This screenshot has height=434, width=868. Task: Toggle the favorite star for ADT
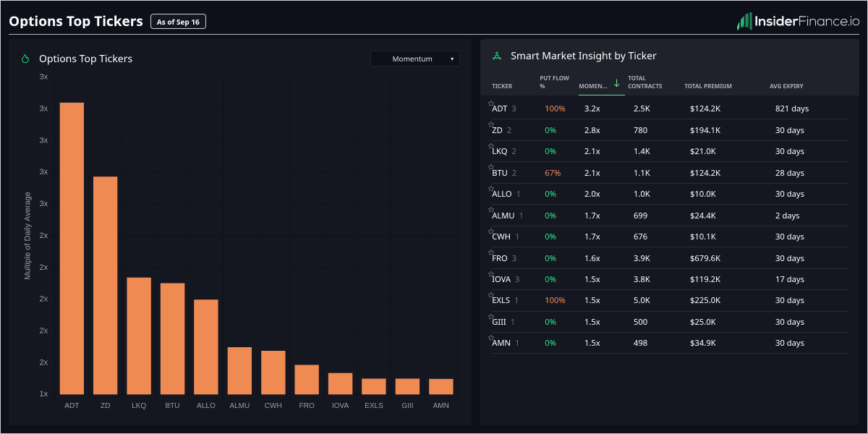[x=491, y=103]
